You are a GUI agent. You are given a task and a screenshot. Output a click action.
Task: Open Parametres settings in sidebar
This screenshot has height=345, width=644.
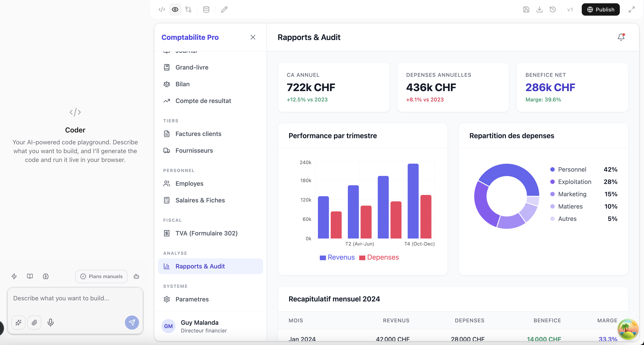pyautogui.click(x=210, y=299)
